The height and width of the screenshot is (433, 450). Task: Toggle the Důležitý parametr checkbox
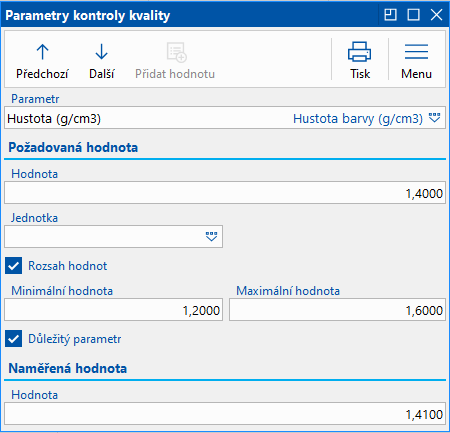(x=13, y=339)
